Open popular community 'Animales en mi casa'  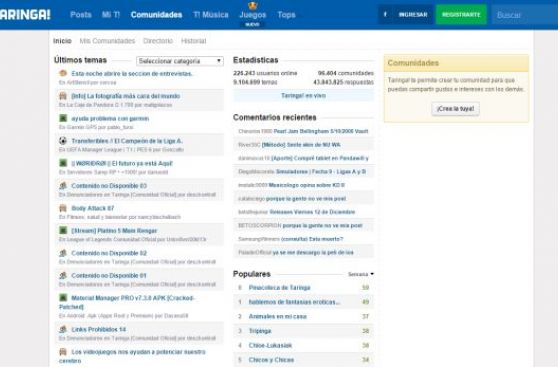(277, 316)
